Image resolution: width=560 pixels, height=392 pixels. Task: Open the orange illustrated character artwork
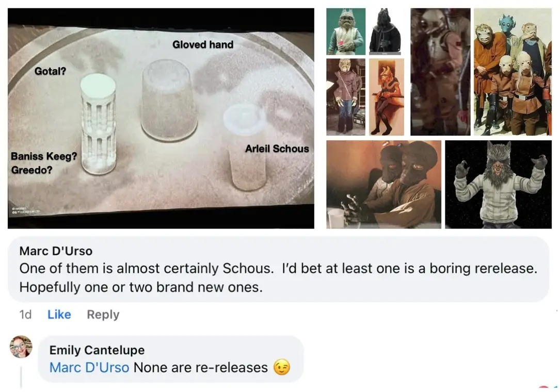[x=387, y=96]
